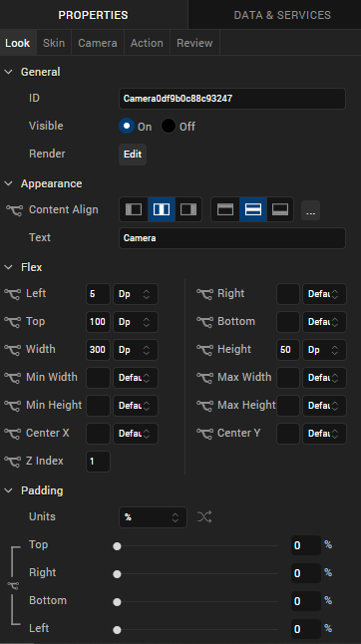Set content alignment to top
The height and width of the screenshot is (644, 361).
click(x=225, y=209)
